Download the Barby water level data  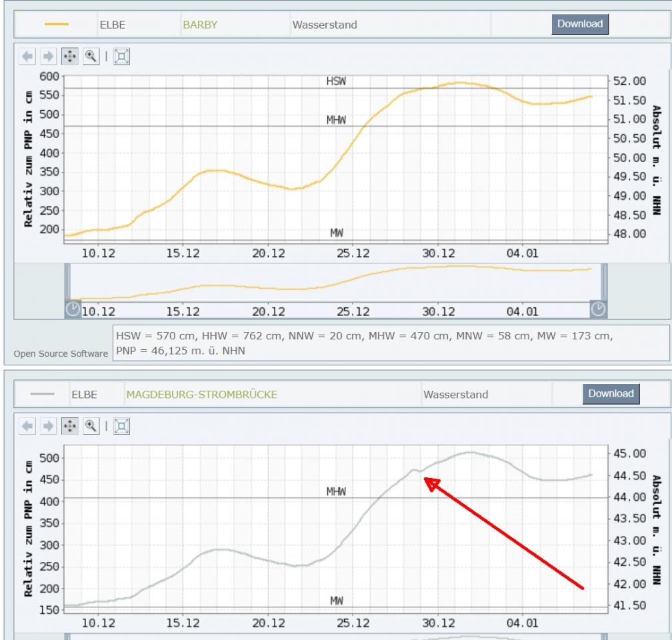[579, 24]
